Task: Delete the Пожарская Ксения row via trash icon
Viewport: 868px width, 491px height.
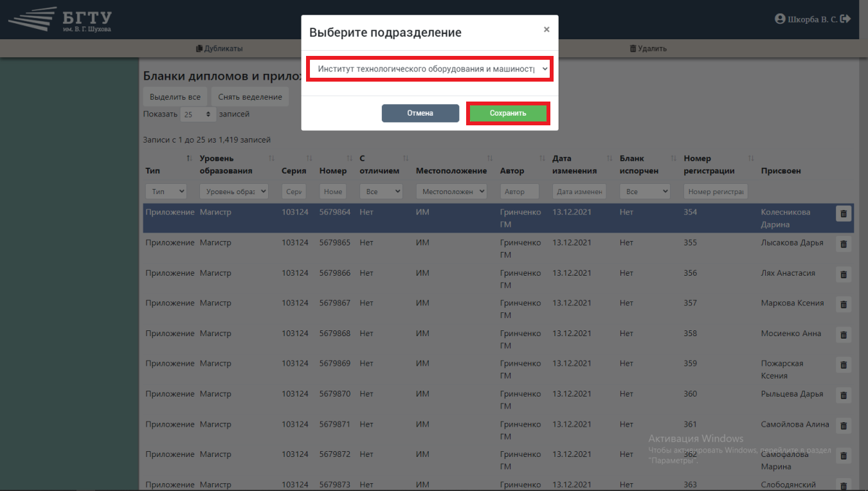Action: pos(844,365)
